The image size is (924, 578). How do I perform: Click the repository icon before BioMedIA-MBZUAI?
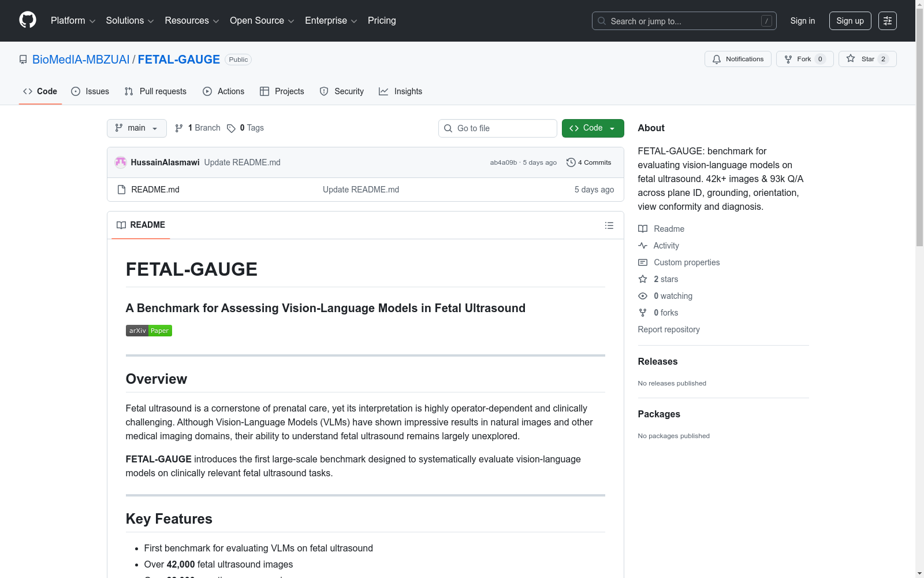coord(23,60)
